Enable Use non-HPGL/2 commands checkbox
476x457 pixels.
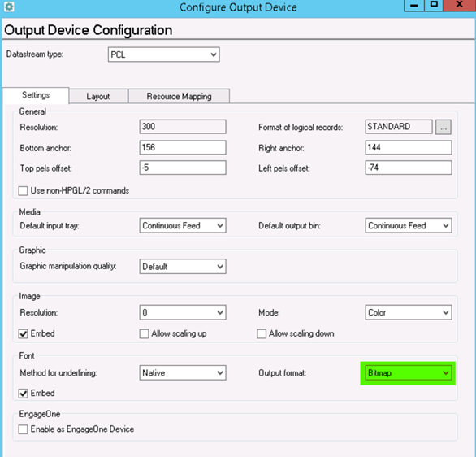(x=23, y=191)
